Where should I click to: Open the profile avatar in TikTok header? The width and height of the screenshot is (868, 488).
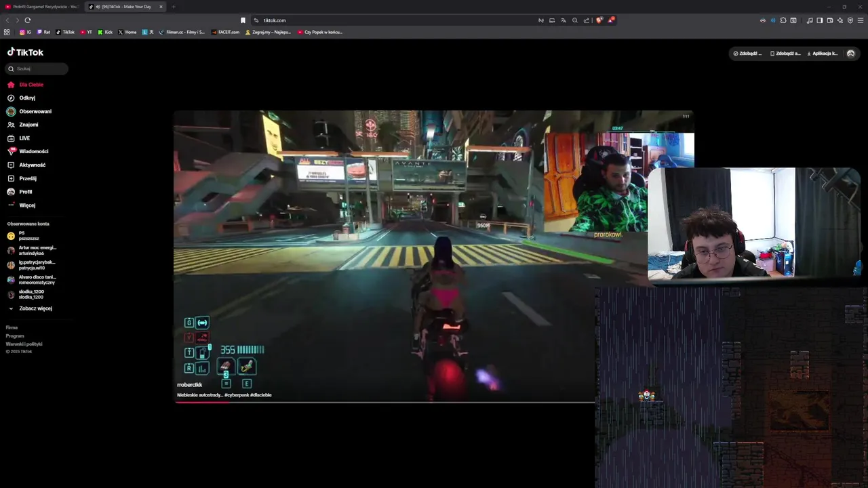851,54
